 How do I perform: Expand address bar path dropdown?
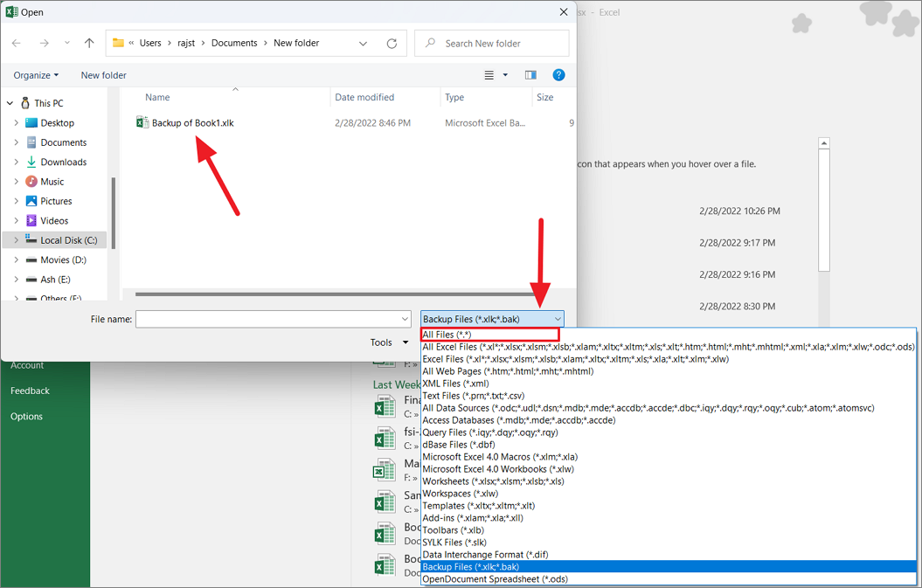click(x=363, y=44)
